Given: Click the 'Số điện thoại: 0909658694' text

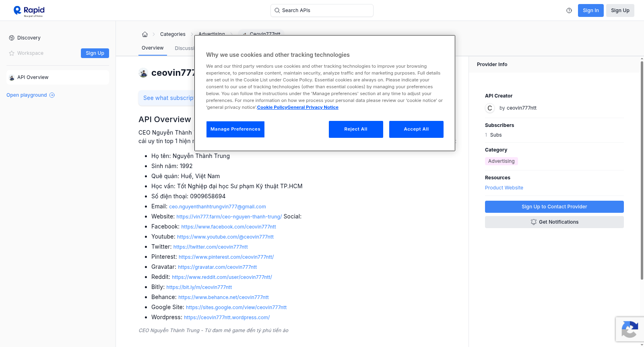Looking at the screenshot, I should pos(188,196).
